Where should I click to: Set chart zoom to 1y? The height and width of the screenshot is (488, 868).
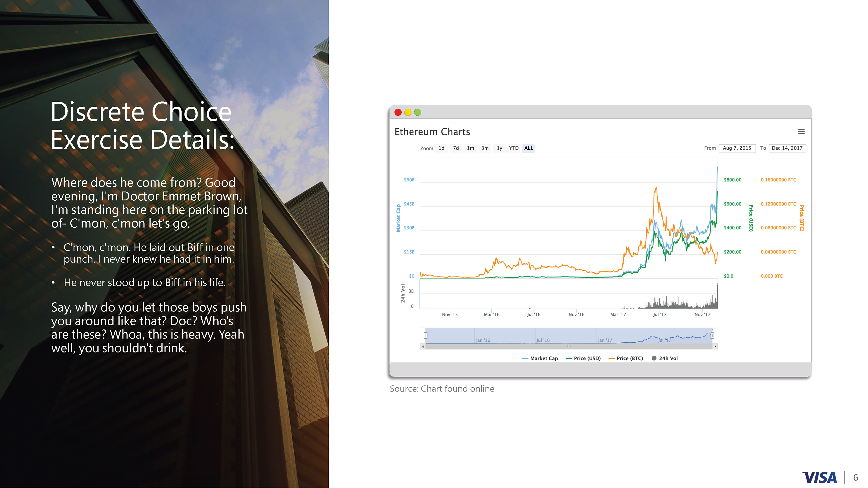(x=499, y=148)
